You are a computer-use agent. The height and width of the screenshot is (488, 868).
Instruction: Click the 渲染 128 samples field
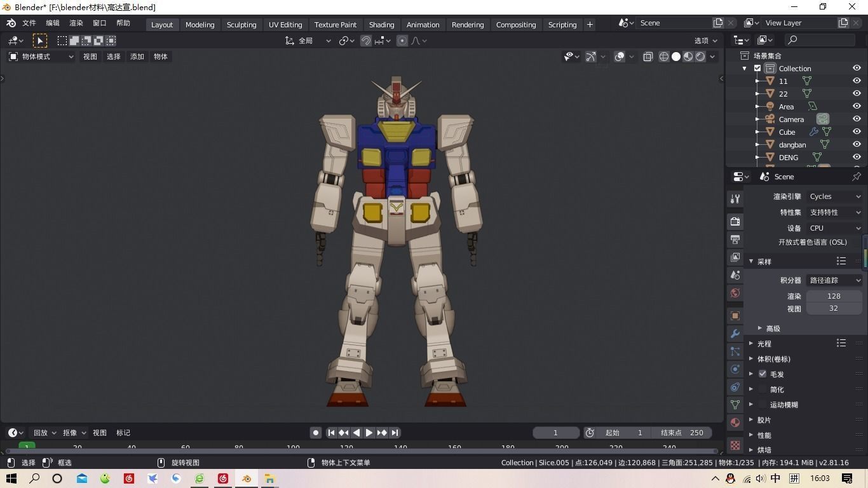pos(834,296)
